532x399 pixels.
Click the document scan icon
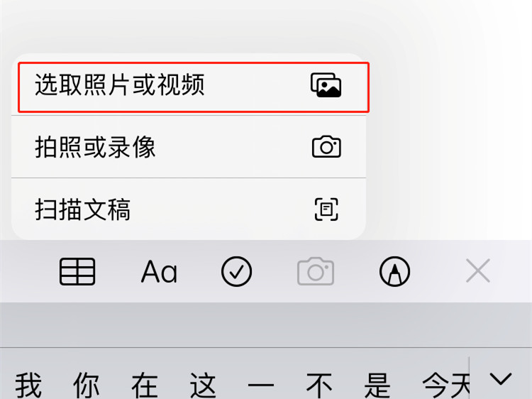[x=326, y=209]
